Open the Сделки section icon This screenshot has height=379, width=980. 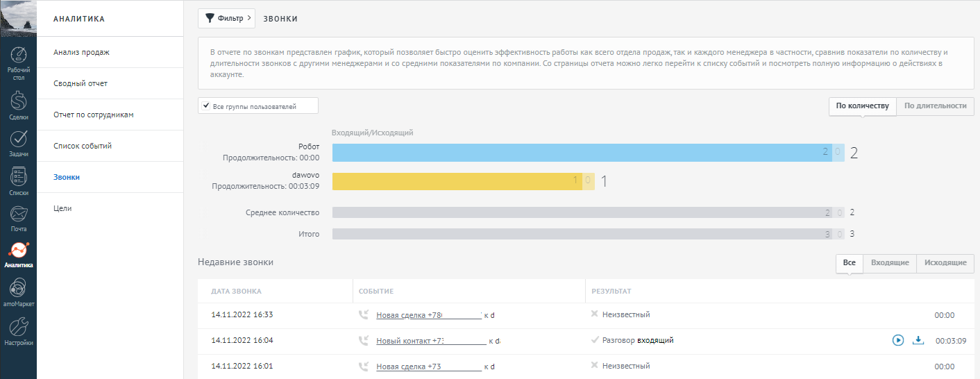19,101
